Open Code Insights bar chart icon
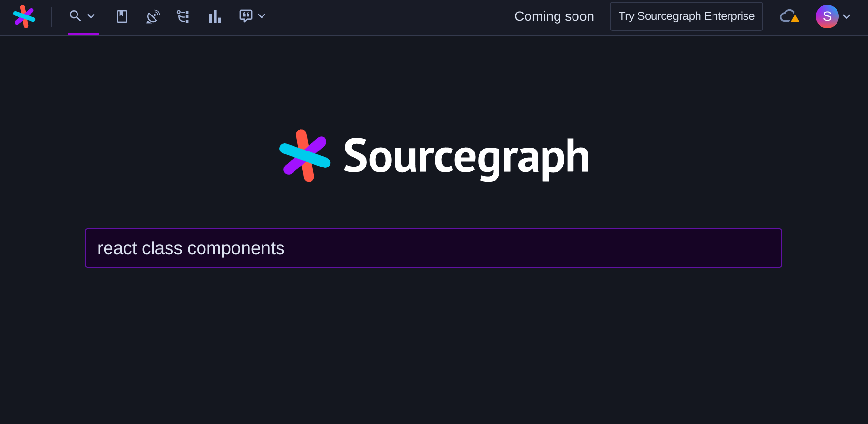The height and width of the screenshot is (424, 868). 215,16
